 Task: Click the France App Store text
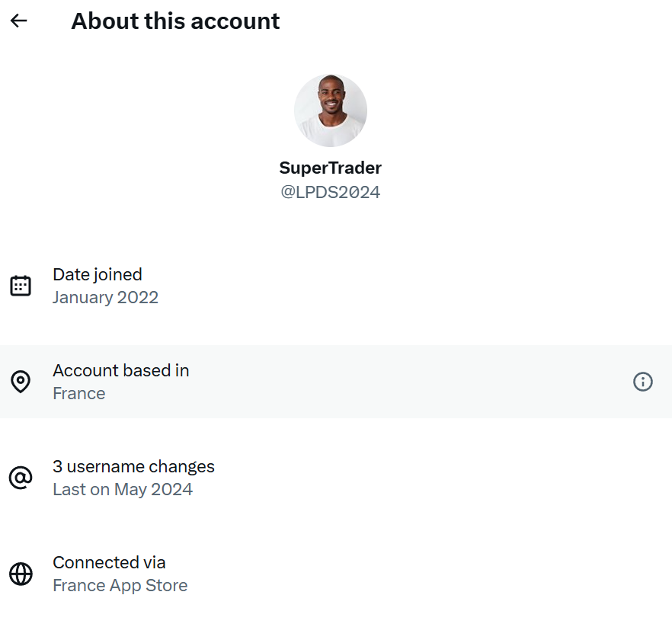coord(120,585)
